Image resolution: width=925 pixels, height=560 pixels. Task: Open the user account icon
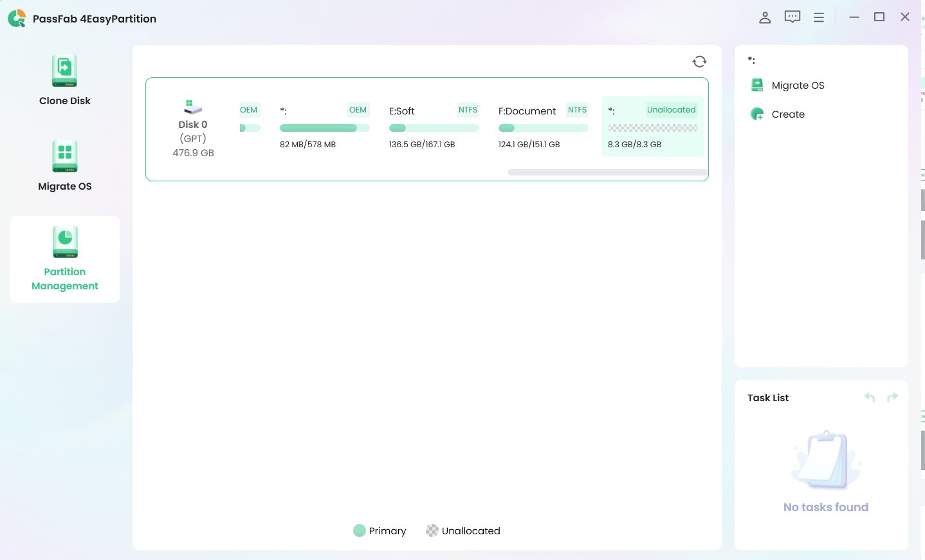pos(765,17)
